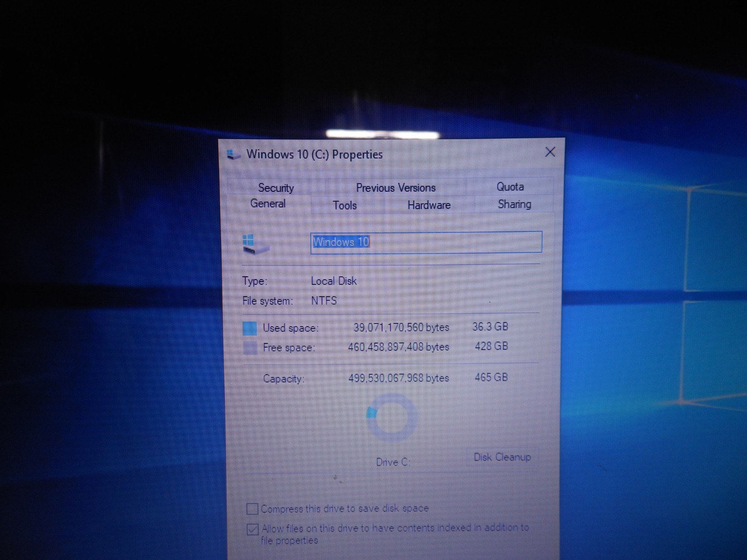Click the Windows drive icon beside the name field

[255, 244]
